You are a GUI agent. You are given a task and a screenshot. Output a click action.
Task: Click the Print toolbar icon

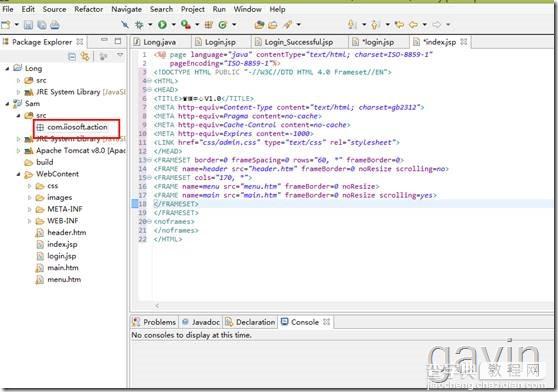[55, 25]
